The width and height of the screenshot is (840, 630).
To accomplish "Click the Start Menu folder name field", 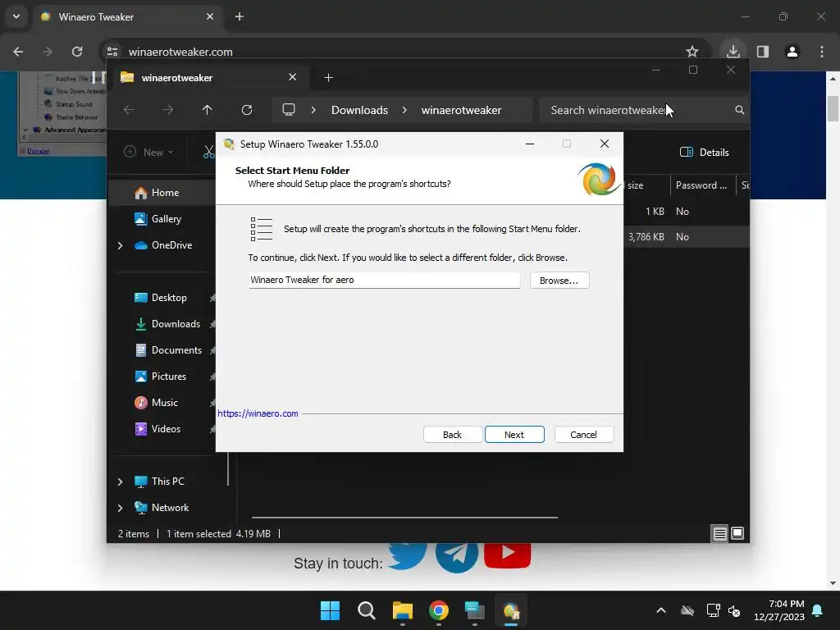I will pos(384,280).
